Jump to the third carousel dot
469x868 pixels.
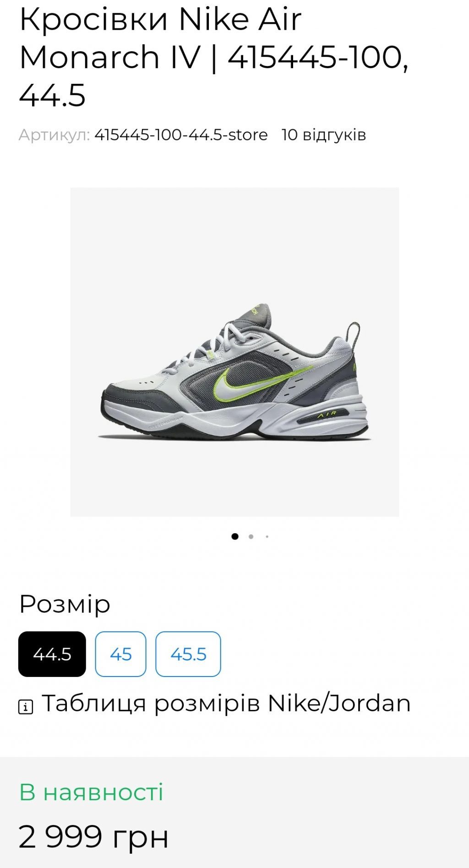[x=267, y=536]
